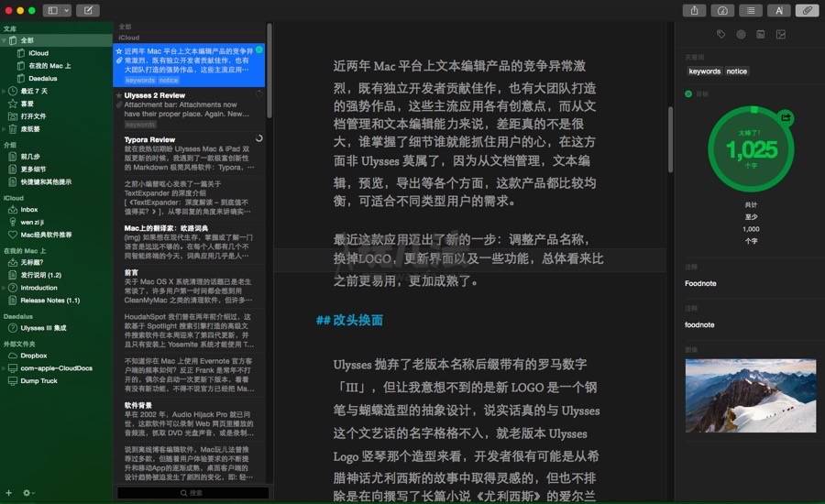Open the 'Typora Review' sheet
825x504 pixels.
[x=190, y=153]
